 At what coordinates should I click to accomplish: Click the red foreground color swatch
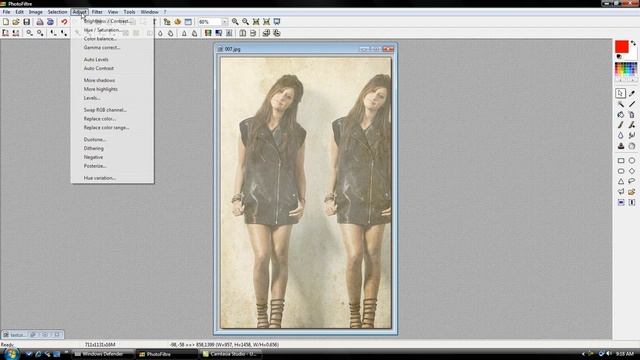click(x=622, y=47)
